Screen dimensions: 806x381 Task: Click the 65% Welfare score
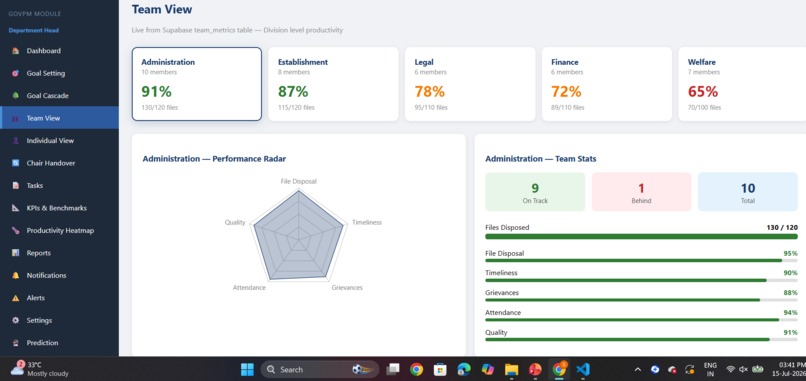703,92
